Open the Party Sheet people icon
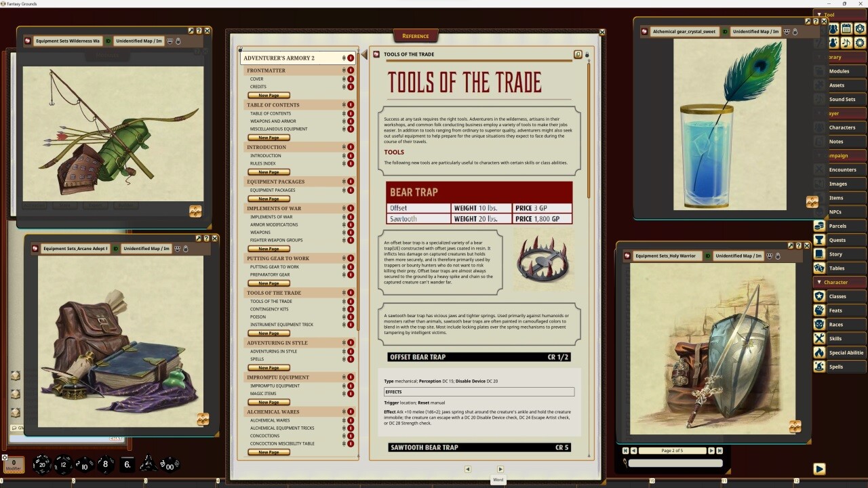Screen dimensions: 868x488 click(833, 28)
